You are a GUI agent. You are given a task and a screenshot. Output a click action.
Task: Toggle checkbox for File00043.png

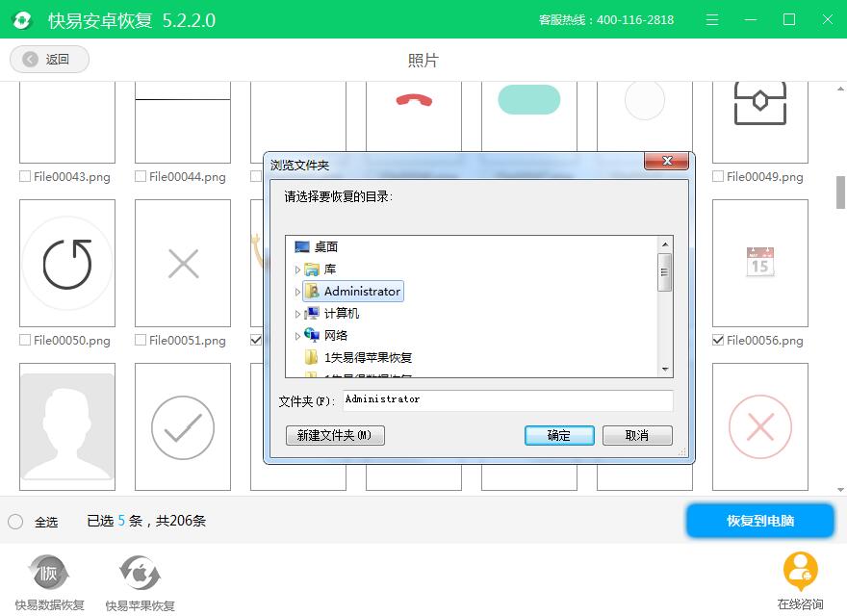(x=25, y=176)
